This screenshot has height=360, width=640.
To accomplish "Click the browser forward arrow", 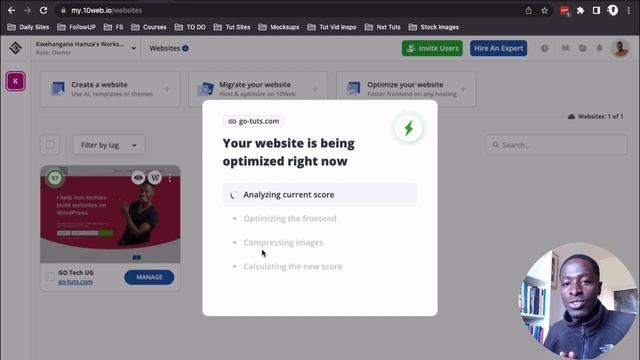I will point(27,10).
